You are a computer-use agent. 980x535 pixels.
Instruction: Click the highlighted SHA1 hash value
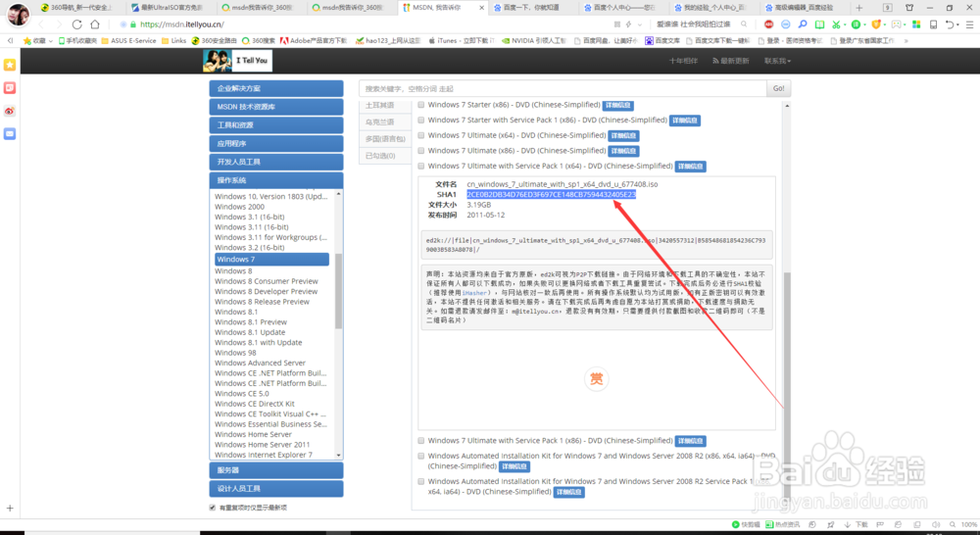(x=551, y=194)
